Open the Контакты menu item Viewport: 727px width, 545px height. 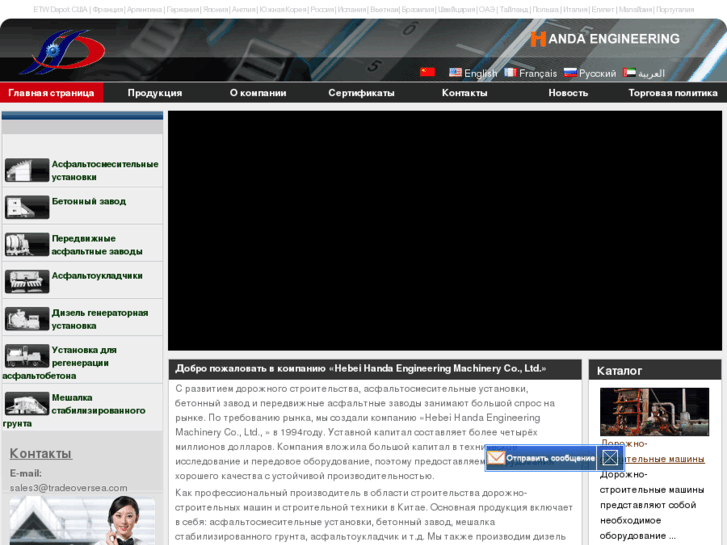point(464,93)
